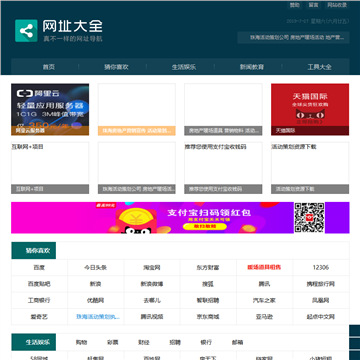Switch to the 财经 sub-tab
Screen dimensions: 360x360
pos(144,342)
